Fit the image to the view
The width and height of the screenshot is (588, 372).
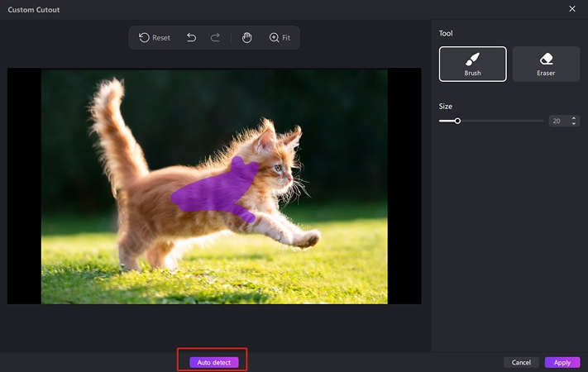[x=280, y=38]
